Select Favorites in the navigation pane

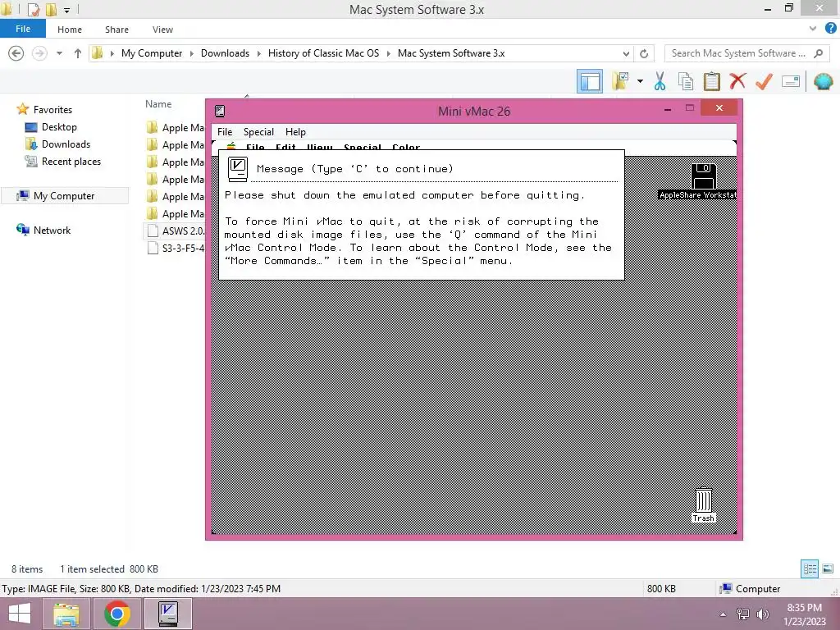[52, 110]
